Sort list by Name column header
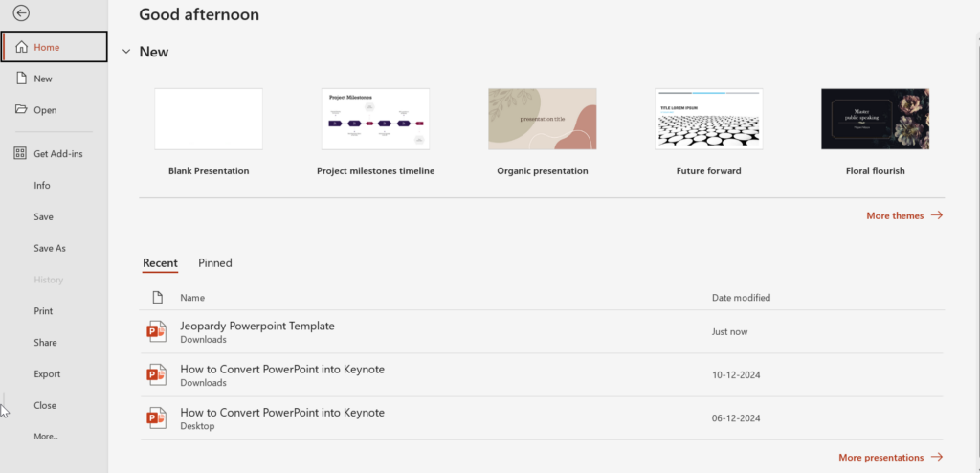 [192, 298]
